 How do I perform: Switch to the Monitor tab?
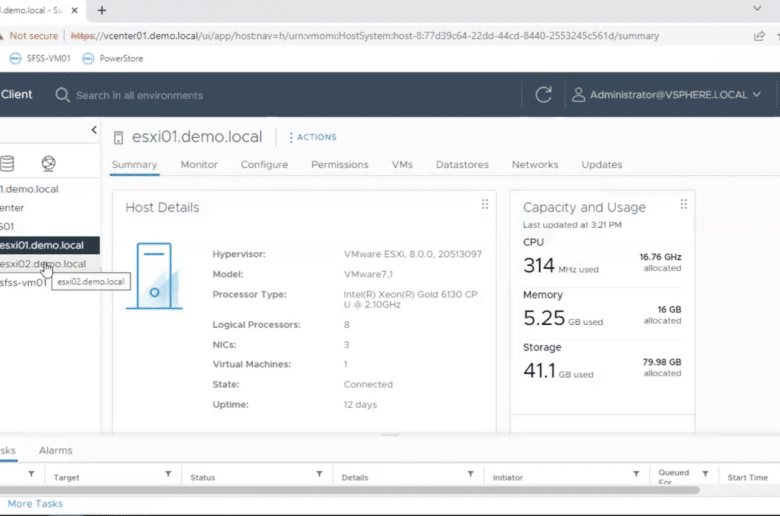199,165
